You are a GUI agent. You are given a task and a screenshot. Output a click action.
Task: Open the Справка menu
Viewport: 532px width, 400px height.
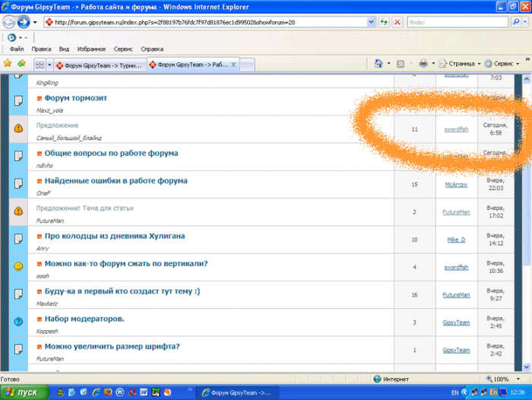[x=152, y=49]
